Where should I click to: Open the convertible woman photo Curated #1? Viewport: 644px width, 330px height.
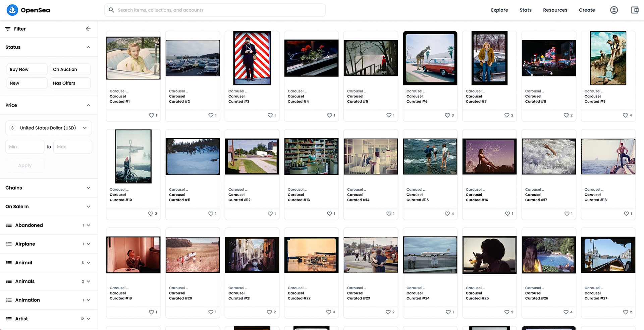[133, 58]
